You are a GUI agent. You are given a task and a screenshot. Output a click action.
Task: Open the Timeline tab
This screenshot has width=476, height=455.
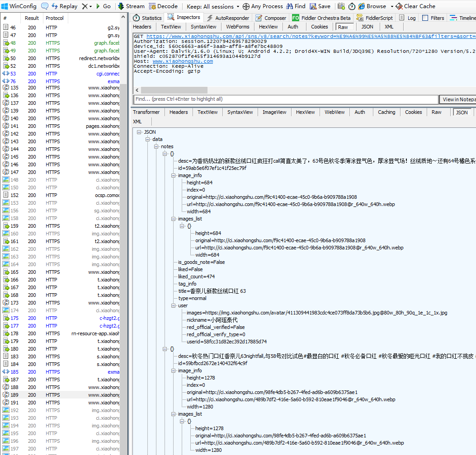(462, 18)
